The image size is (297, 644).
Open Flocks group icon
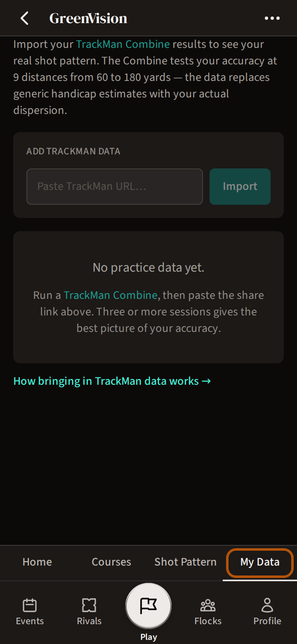coord(208,605)
